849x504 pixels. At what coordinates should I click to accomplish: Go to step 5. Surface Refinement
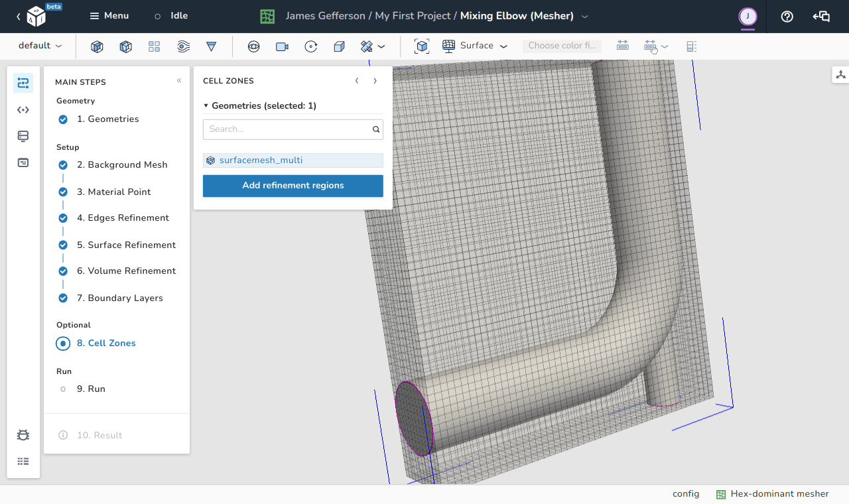(x=117, y=245)
